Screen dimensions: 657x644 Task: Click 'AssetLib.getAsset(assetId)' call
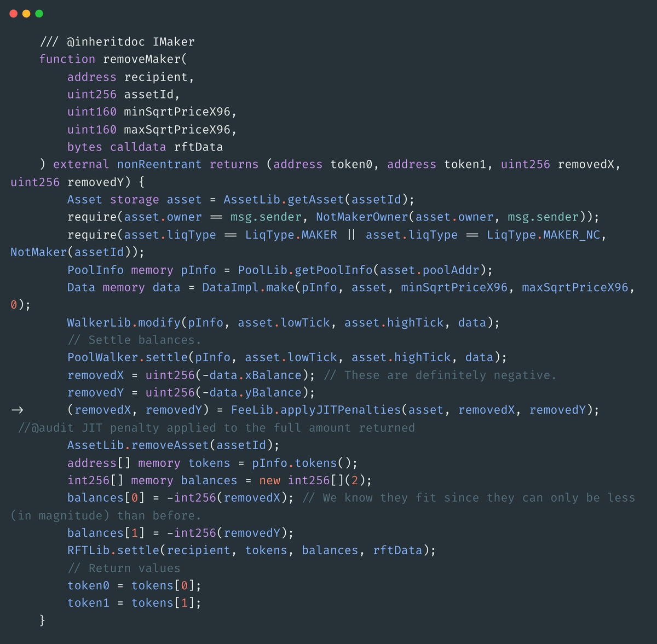pos(315,200)
